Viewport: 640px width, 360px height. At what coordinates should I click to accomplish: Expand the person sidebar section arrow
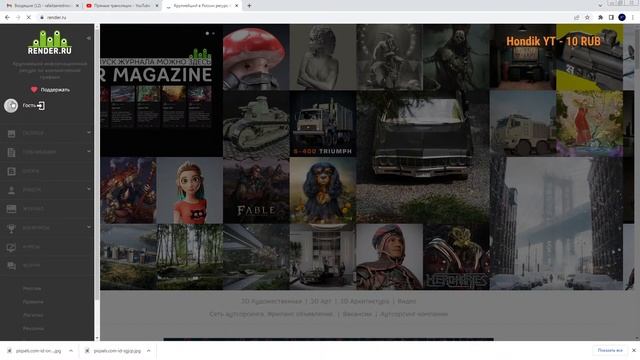(89, 189)
